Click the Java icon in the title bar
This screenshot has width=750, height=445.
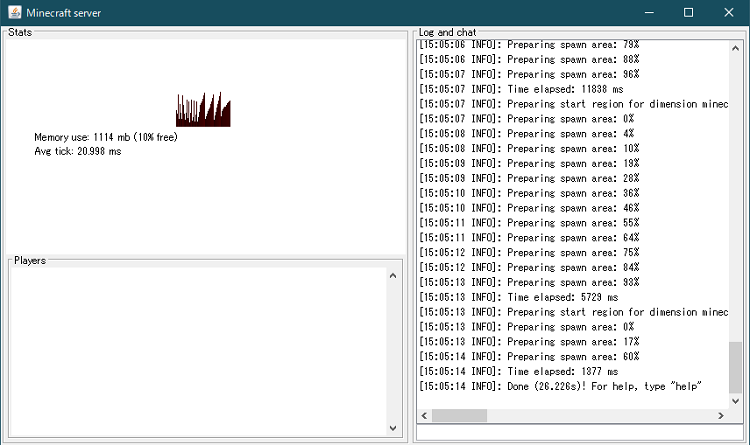[x=14, y=13]
